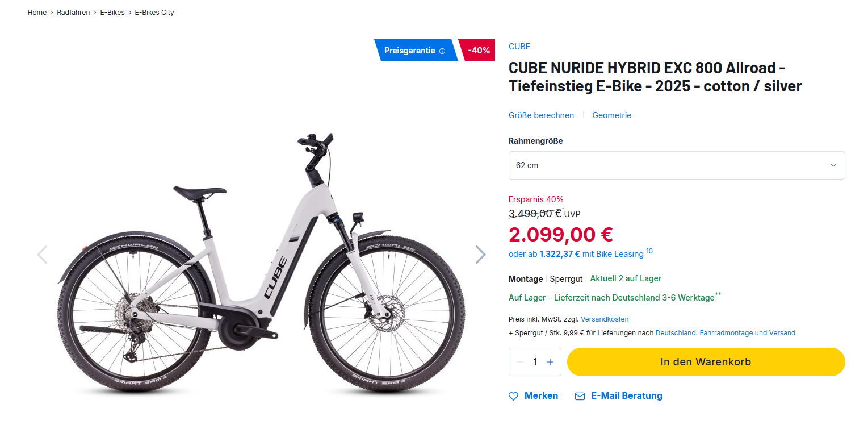Click the heart icon to save the bike

[x=514, y=396]
